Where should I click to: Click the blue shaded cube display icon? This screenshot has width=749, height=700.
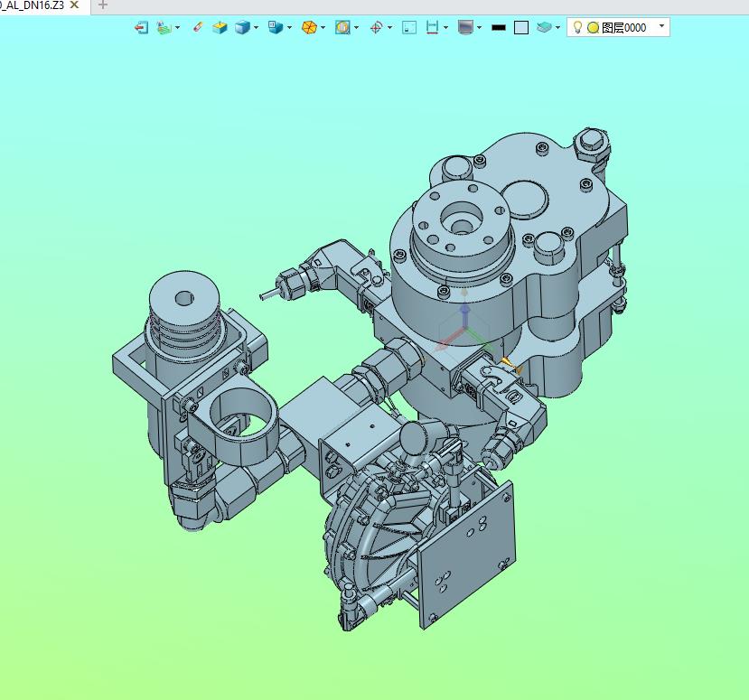tap(243, 28)
